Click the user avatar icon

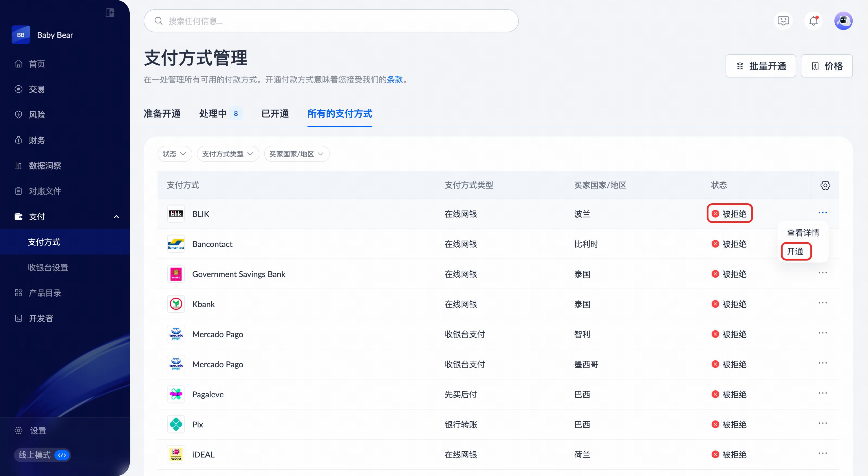pos(843,21)
